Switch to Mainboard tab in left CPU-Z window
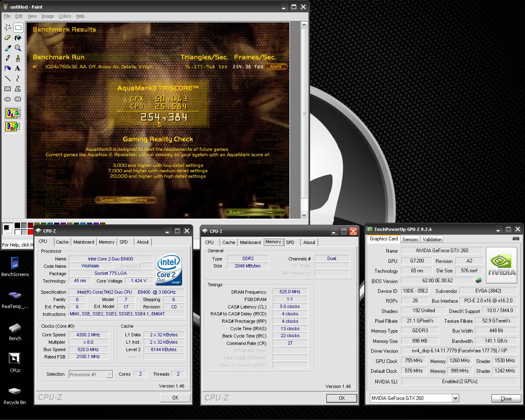 click(84, 242)
